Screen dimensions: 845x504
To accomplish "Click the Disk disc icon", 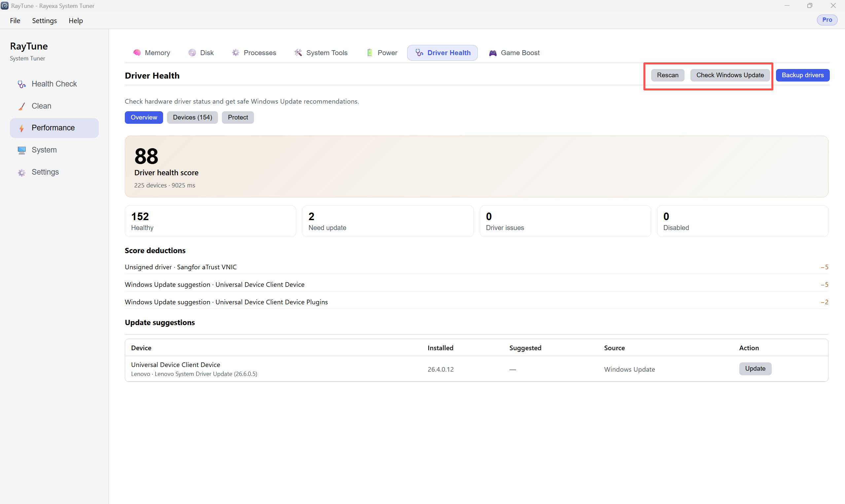I will click(x=192, y=52).
